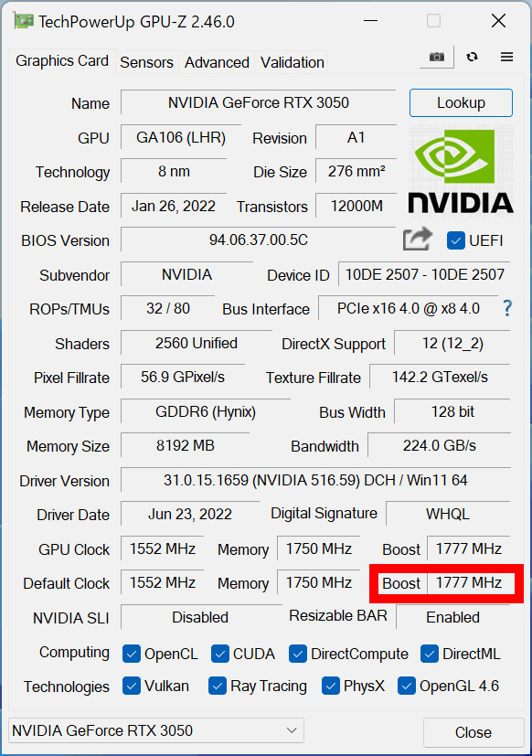Image resolution: width=532 pixels, height=756 pixels.
Task: Open the Advanced tab
Action: [x=217, y=62]
